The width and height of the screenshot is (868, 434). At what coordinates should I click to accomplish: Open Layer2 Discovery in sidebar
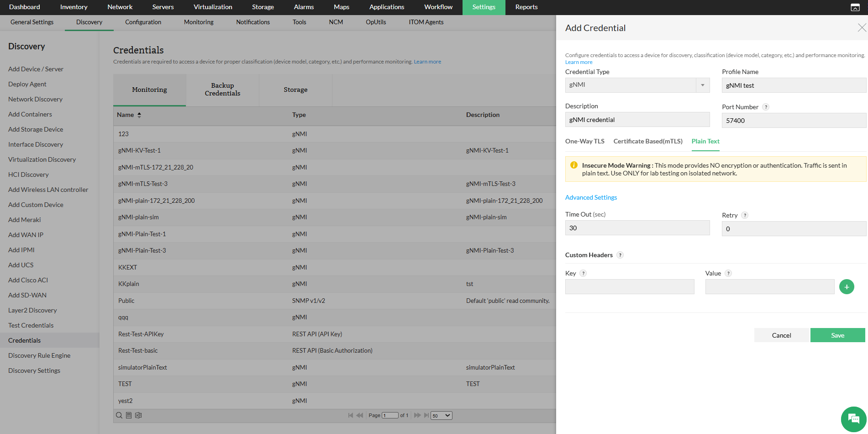pos(32,310)
